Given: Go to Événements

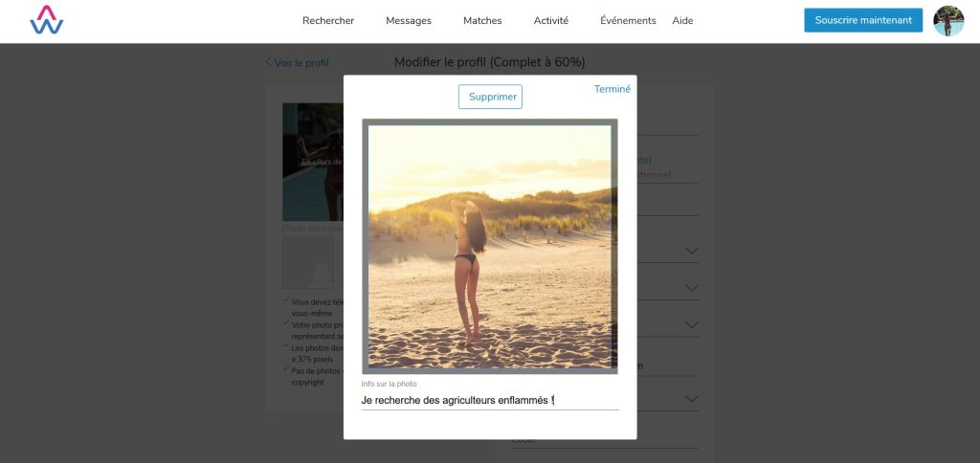Looking at the screenshot, I should click(628, 21).
